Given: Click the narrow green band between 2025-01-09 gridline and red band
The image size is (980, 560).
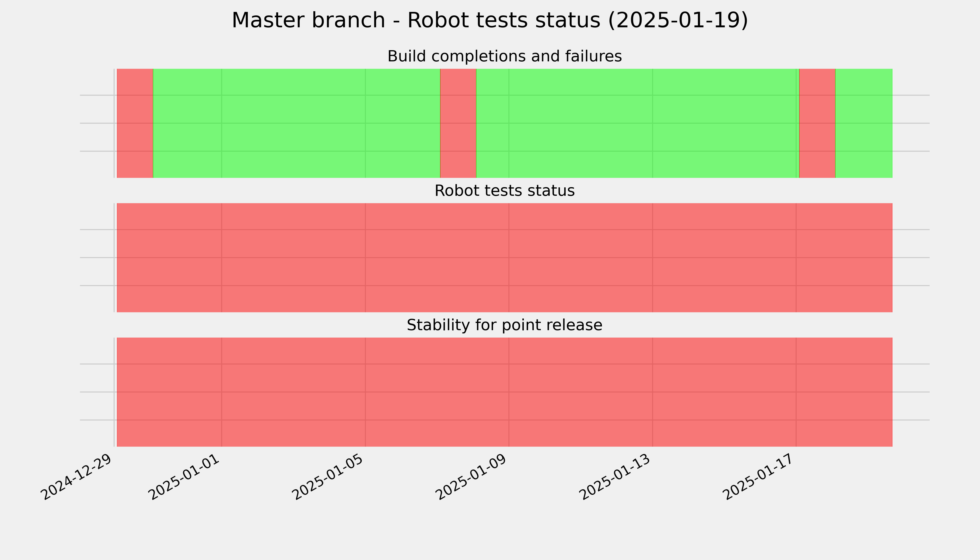Looking at the screenshot, I should (x=493, y=123).
